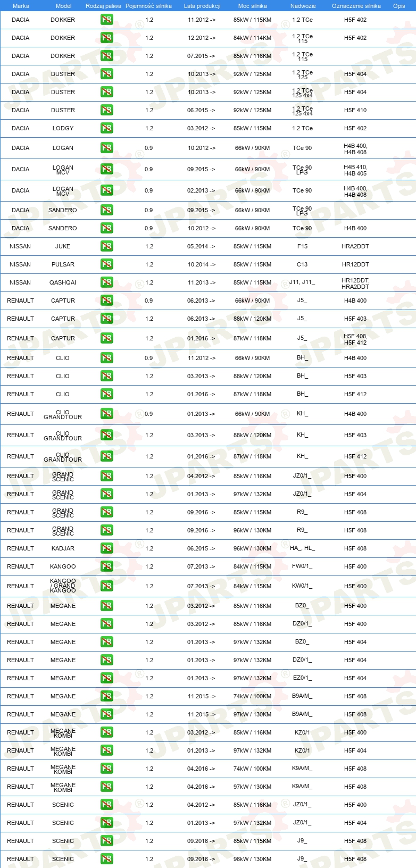
Task: Click the fuel icon in the Captur 01.2016 row
Action: [107, 338]
